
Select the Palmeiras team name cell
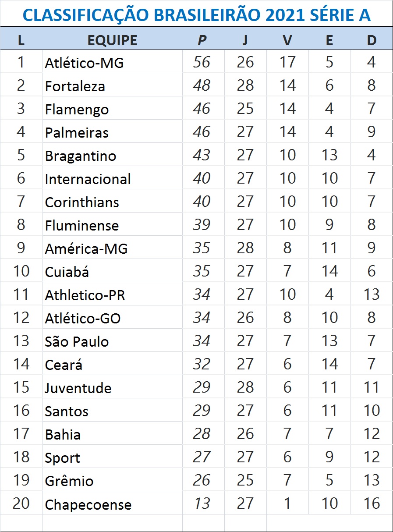click(x=77, y=132)
